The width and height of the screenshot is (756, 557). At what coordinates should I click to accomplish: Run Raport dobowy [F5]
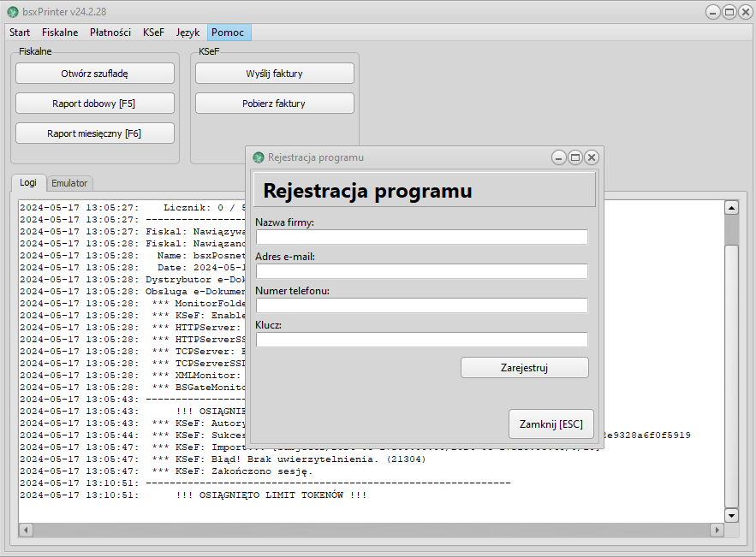[x=95, y=104]
